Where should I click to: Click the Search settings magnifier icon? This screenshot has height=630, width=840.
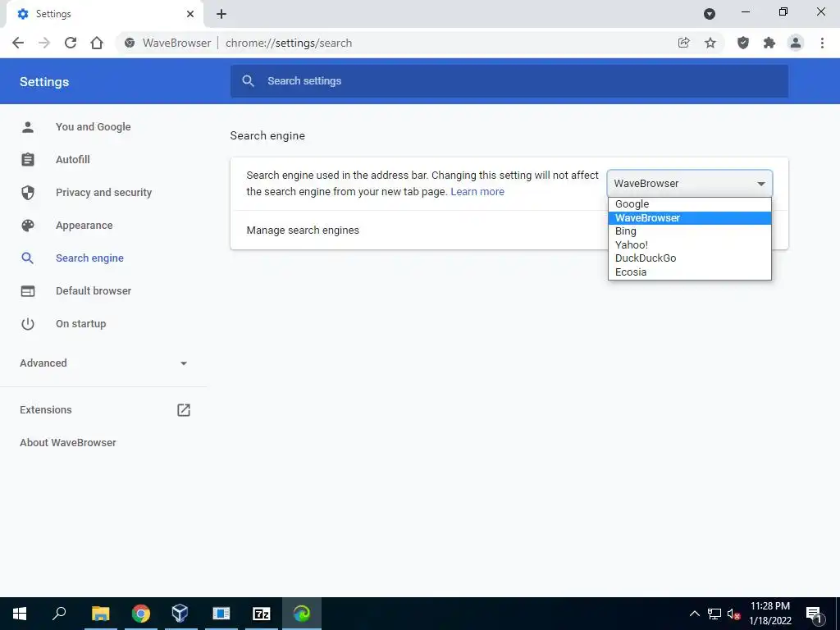pyautogui.click(x=248, y=81)
